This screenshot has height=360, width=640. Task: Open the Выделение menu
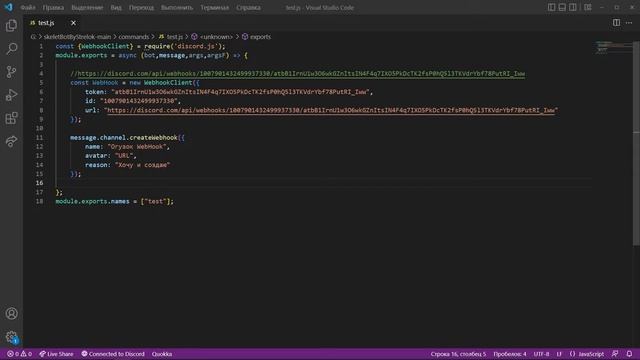[x=87, y=8]
